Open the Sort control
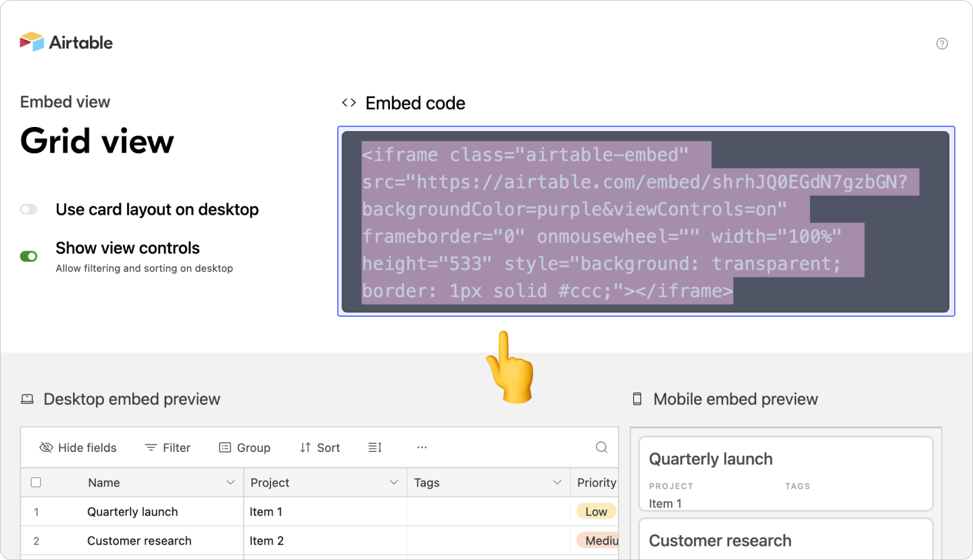973x560 pixels. coord(320,447)
